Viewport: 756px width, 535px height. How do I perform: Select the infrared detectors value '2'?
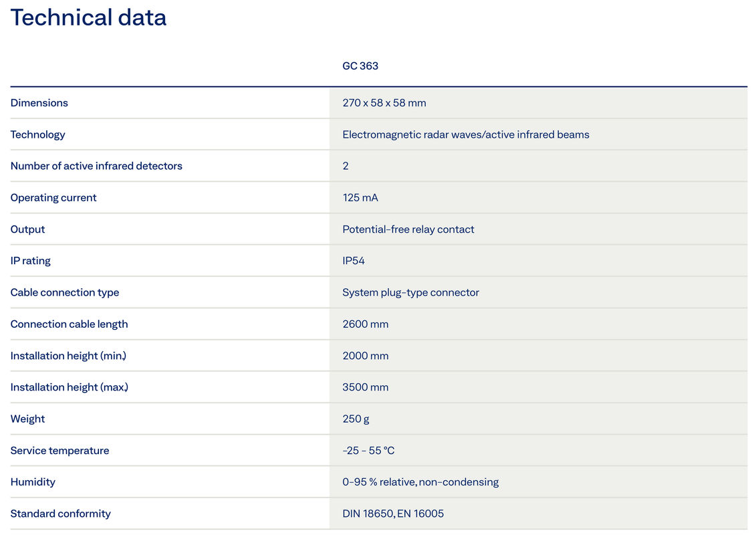pyautogui.click(x=345, y=166)
